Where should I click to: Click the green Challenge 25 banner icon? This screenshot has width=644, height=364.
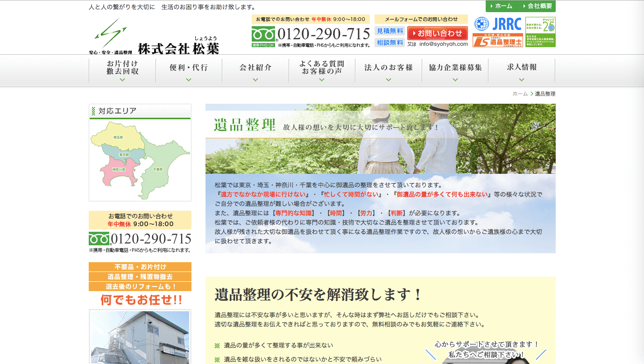540,32
